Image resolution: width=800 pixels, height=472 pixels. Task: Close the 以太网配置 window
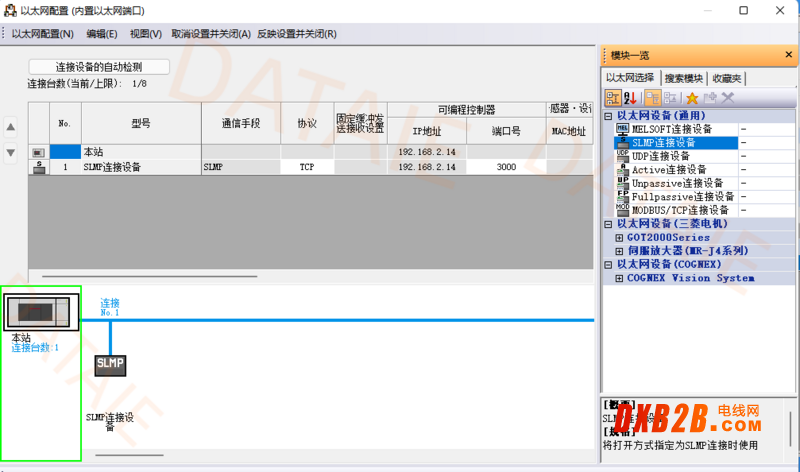pos(780,10)
